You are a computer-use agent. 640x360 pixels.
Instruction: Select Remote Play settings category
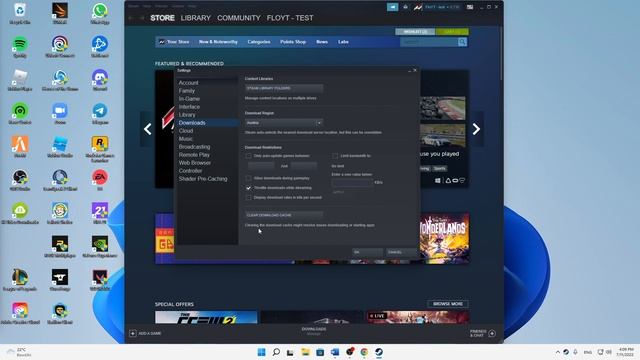point(194,155)
